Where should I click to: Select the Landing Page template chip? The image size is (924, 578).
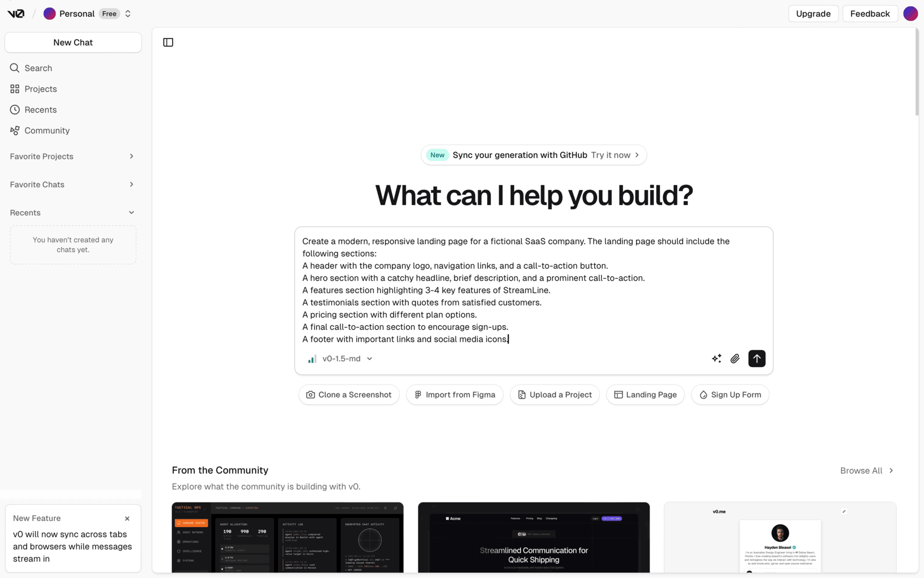click(645, 395)
